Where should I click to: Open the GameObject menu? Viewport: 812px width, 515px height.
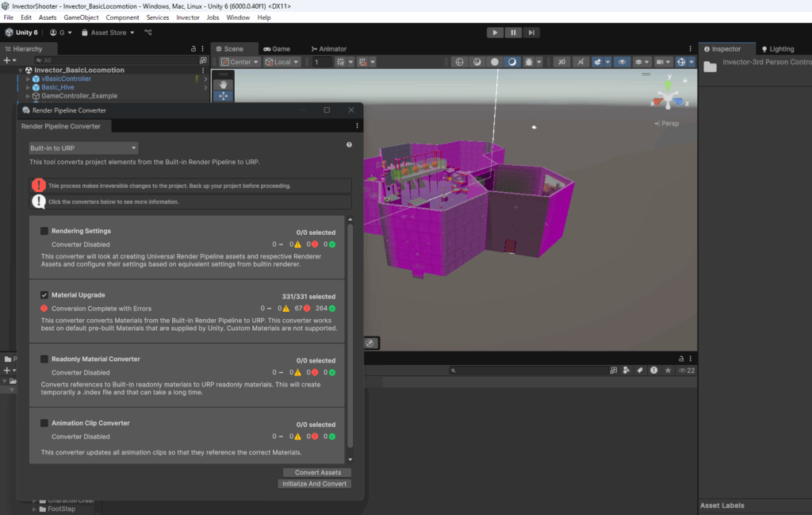(x=81, y=17)
